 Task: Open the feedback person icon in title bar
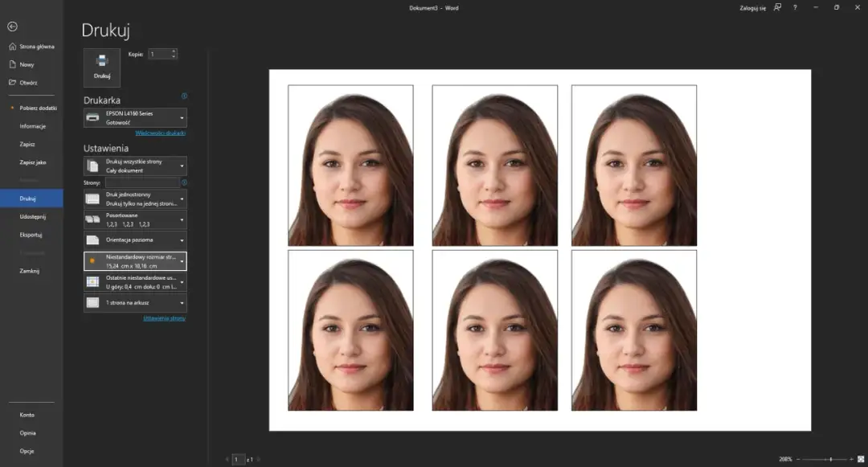click(777, 7)
